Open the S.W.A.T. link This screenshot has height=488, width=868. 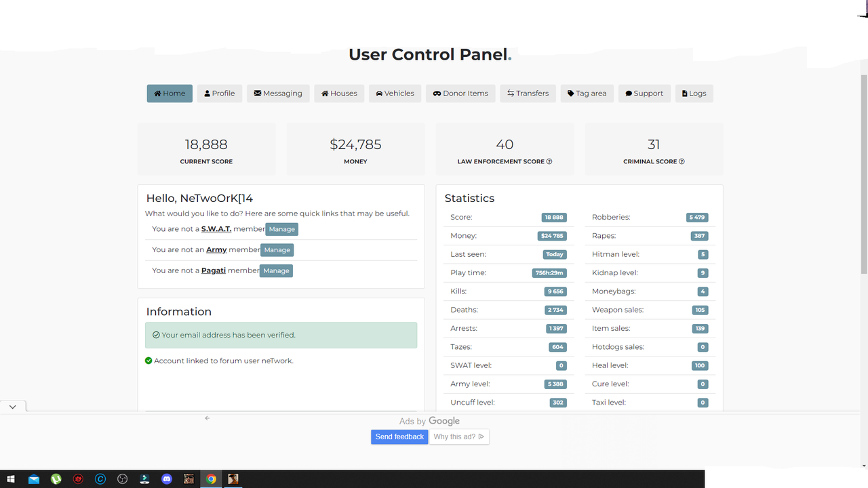point(216,229)
